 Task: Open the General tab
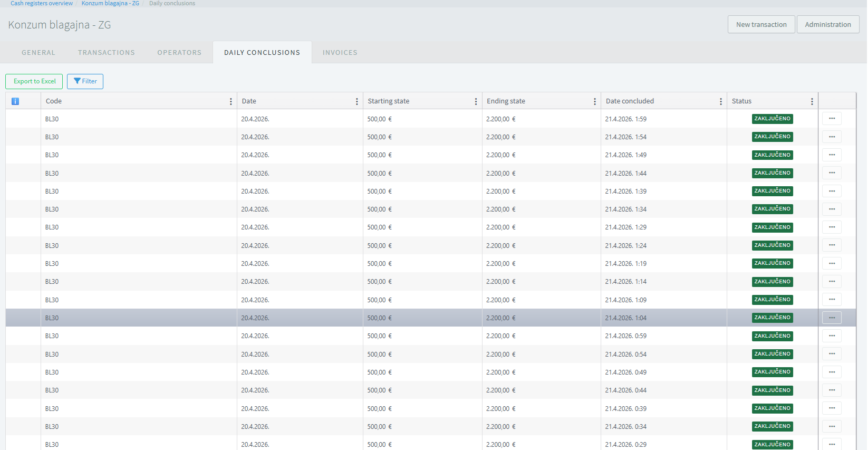pyautogui.click(x=38, y=53)
